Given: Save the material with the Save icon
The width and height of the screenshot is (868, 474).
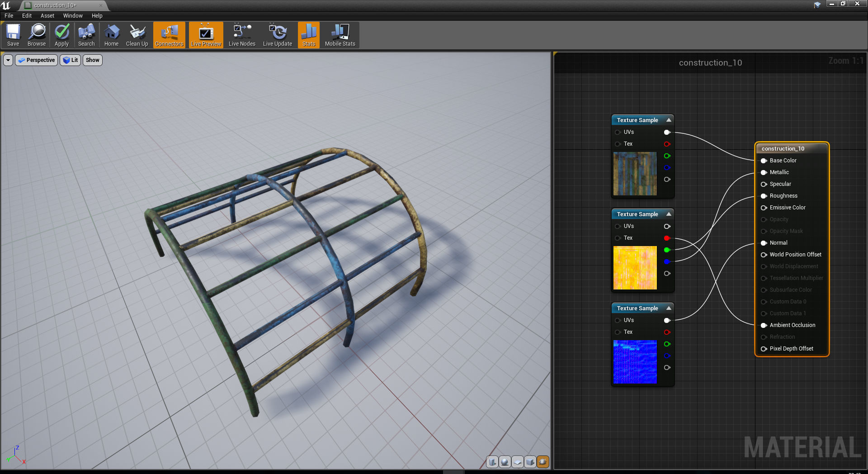Looking at the screenshot, I should pyautogui.click(x=13, y=35).
